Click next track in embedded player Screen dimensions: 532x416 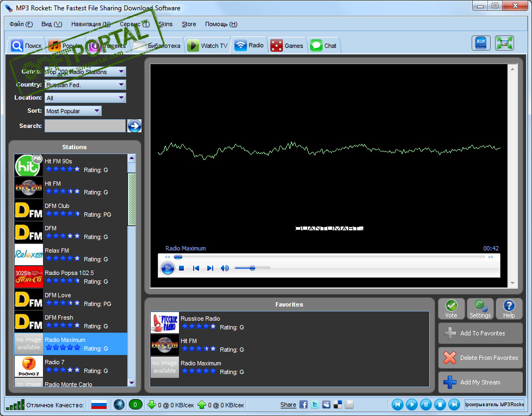[210, 268]
